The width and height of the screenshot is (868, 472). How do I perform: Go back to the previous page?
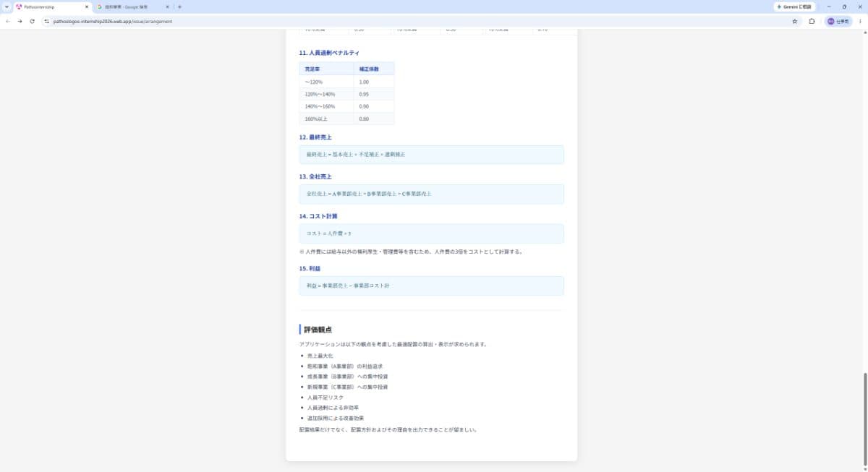[8, 21]
